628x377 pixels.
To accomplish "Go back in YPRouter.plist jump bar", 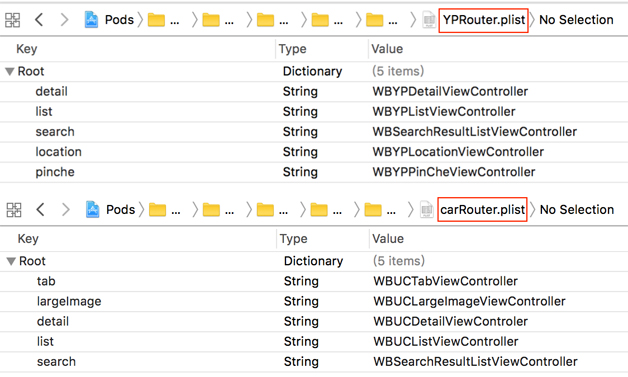I will [x=39, y=19].
